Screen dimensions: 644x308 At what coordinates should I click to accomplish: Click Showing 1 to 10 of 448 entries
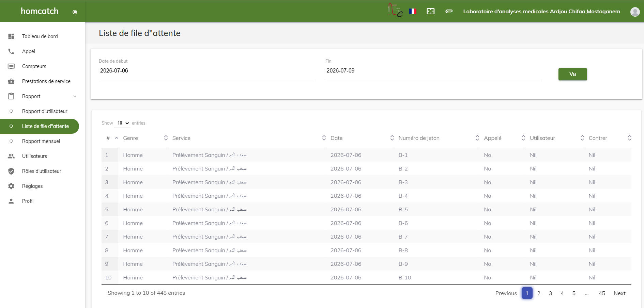[x=146, y=293]
